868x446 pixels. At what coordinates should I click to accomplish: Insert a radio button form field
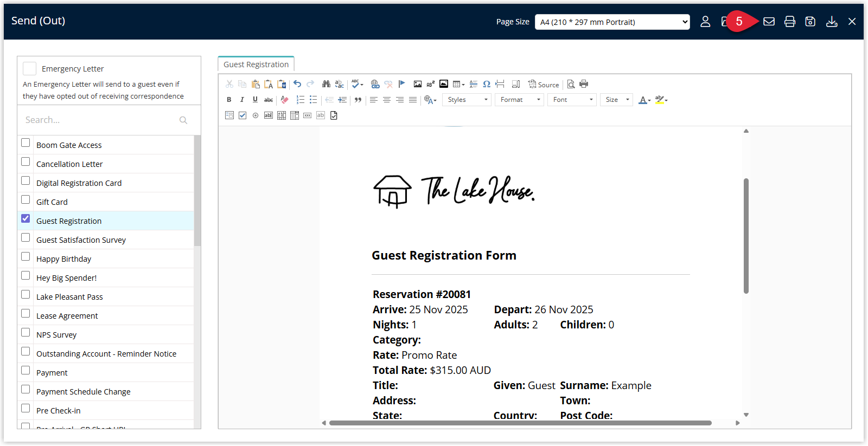[256, 115]
